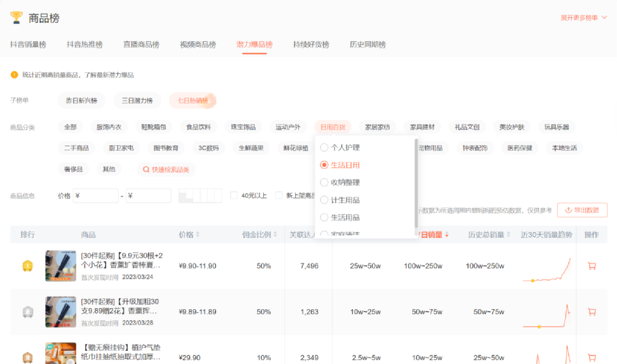
Task: Switch to the 抖音销量榜 tab
Action: [28, 45]
